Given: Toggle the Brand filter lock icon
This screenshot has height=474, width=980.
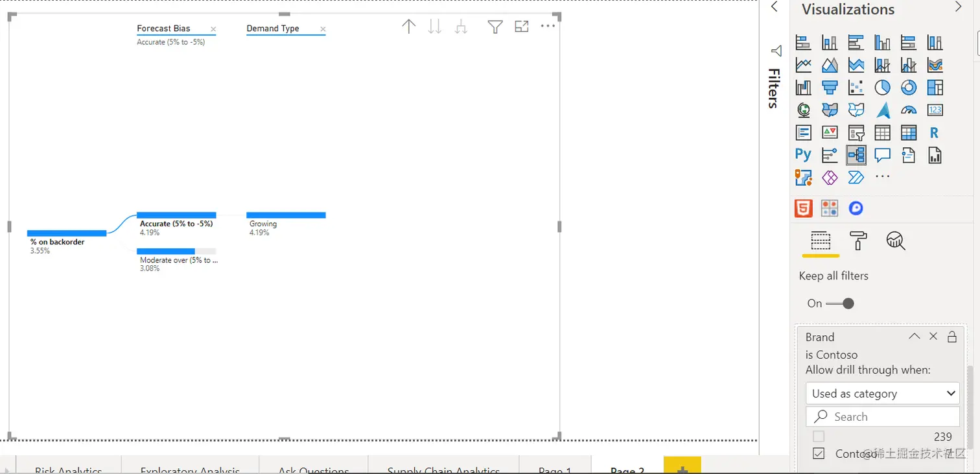Looking at the screenshot, I should point(951,337).
